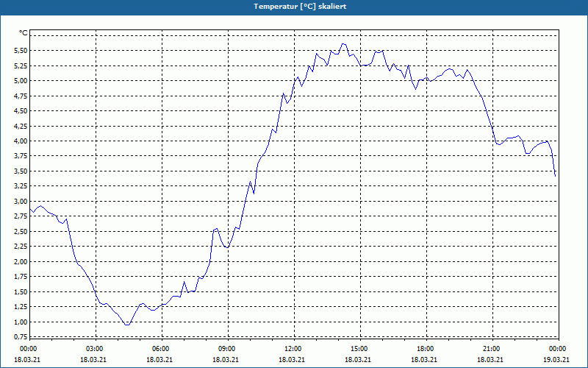Click the chart title 'Temperatur [°C] skaliert'
This screenshot has height=368, width=588.
(300, 7)
